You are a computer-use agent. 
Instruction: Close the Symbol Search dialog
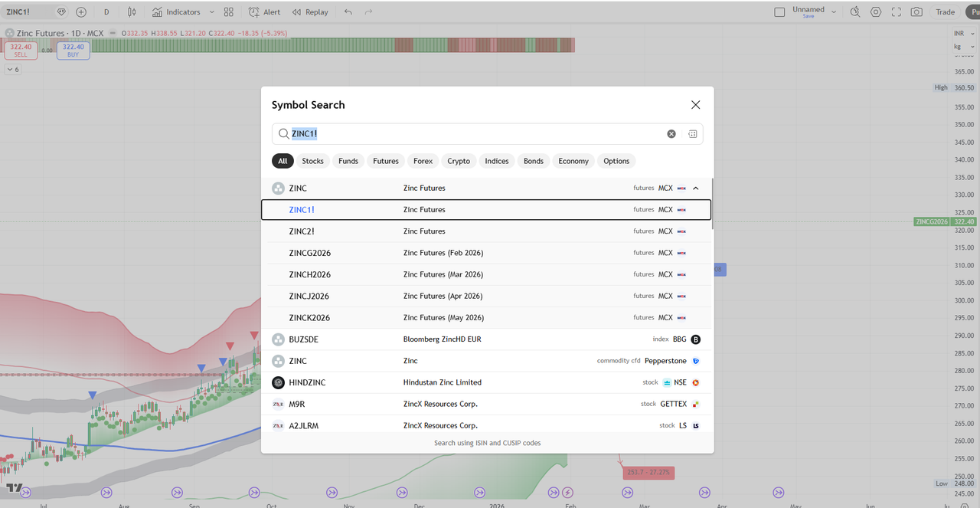(x=695, y=105)
